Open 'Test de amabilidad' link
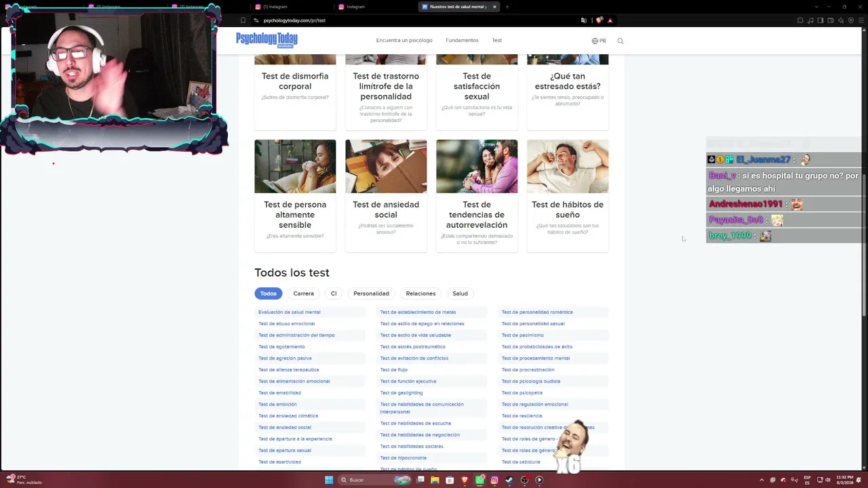Image resolution: width=868 pixels, height=488 pixels. (279, 393)
